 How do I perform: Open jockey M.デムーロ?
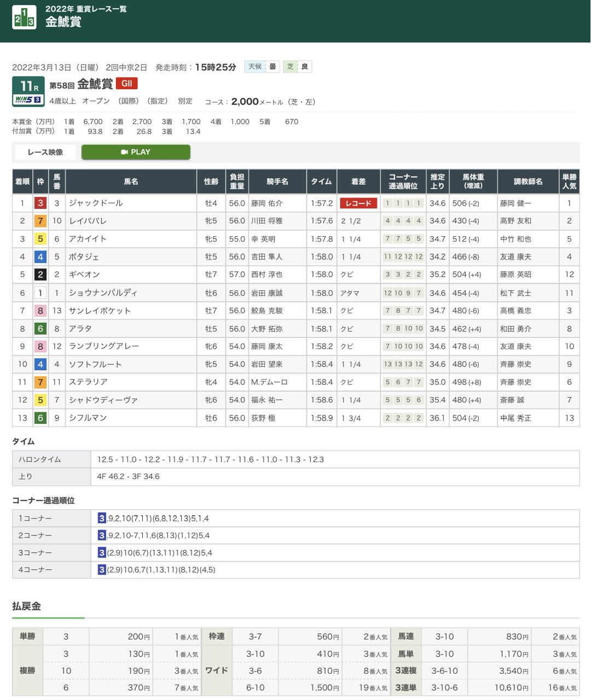tap(269, 382)
